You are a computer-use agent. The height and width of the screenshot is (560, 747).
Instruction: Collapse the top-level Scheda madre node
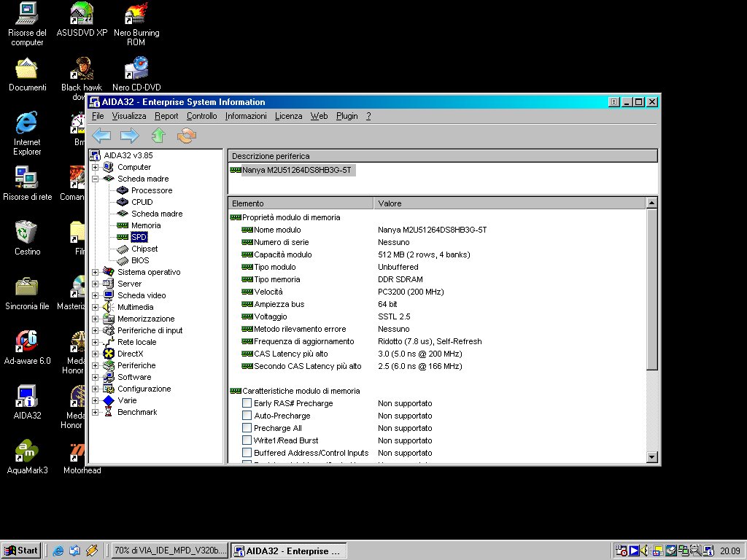(x=96, y=179)
